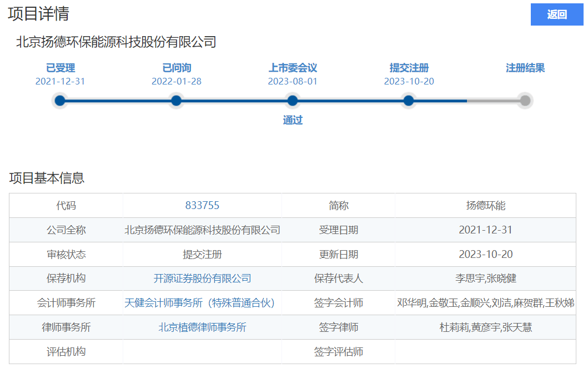Click the 保荐机构 label cell
This screenshot has width=588, height=368.
click(x=66, y=279)
